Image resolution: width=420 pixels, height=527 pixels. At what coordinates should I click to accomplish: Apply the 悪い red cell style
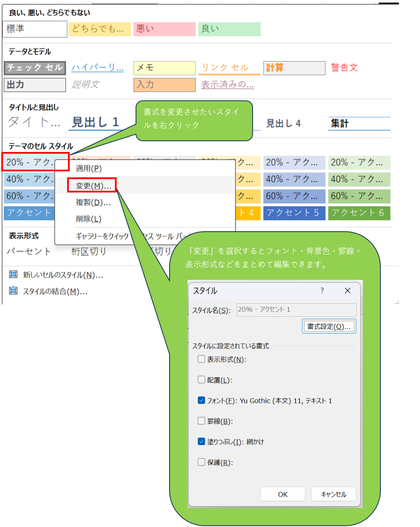[164, 29]
